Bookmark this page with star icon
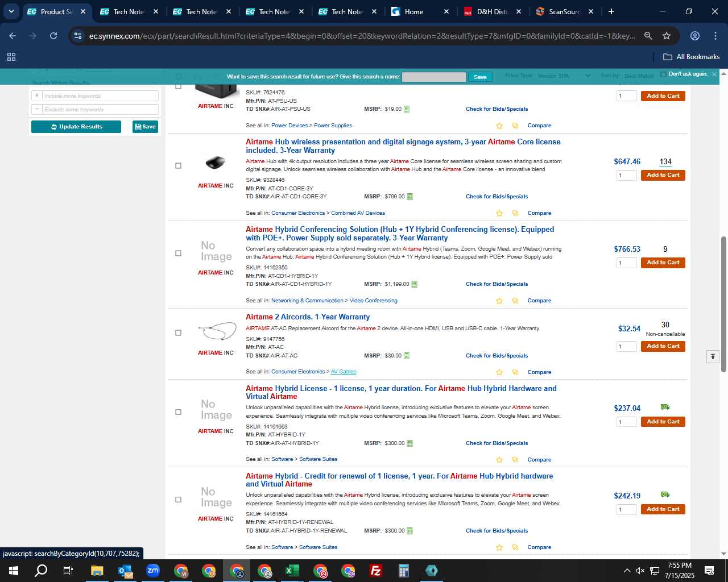 click(x=667, y=36)
